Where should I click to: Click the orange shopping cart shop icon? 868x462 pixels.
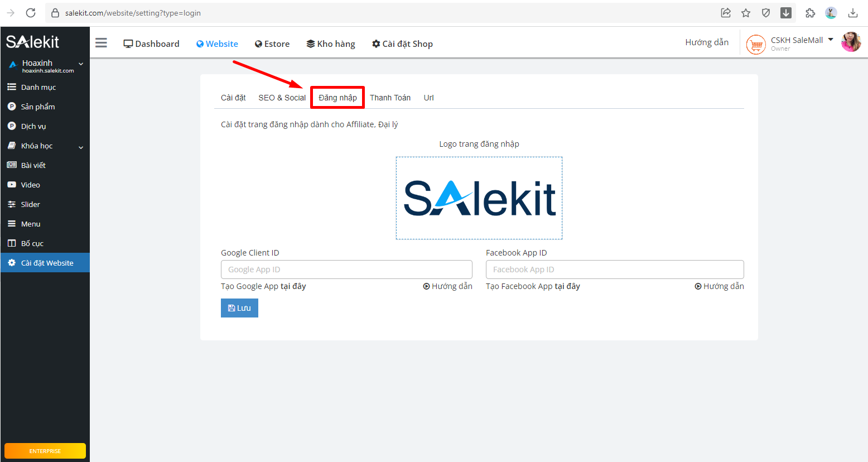pos(756,44)
